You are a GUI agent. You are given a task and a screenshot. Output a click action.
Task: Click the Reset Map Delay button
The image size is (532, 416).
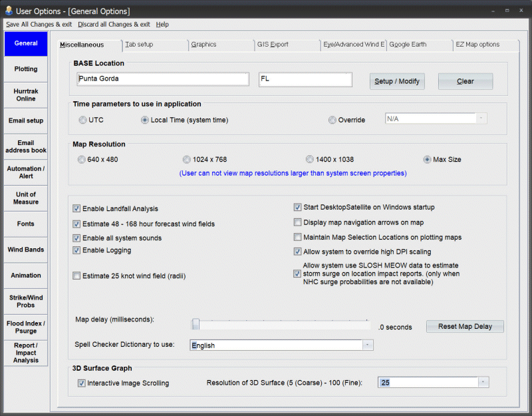(x=465, y=327)
